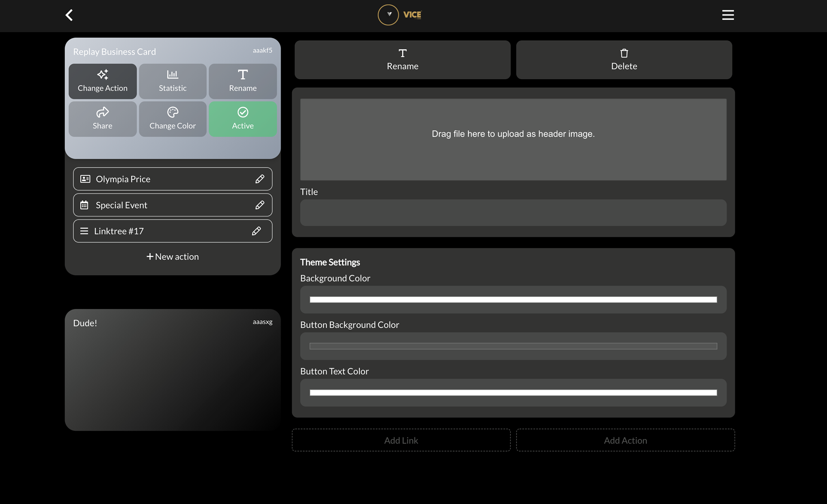Click the Rename text icon on the card

[243, 74]
